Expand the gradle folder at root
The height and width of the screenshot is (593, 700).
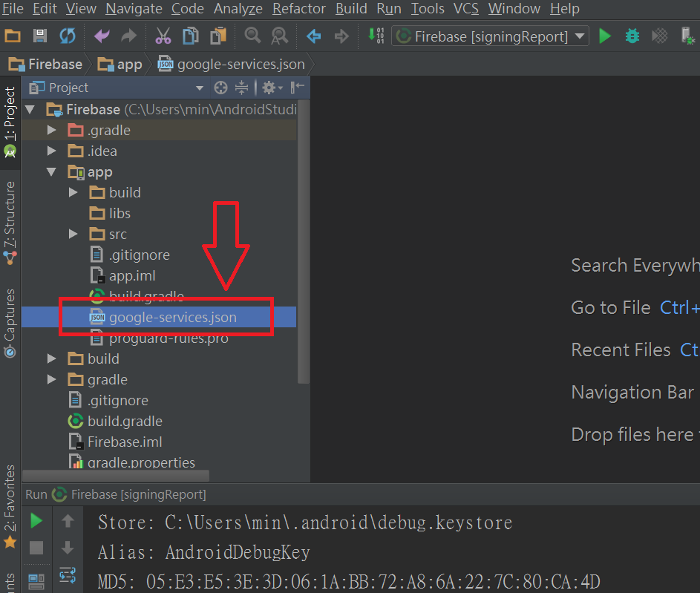[52, 379]
